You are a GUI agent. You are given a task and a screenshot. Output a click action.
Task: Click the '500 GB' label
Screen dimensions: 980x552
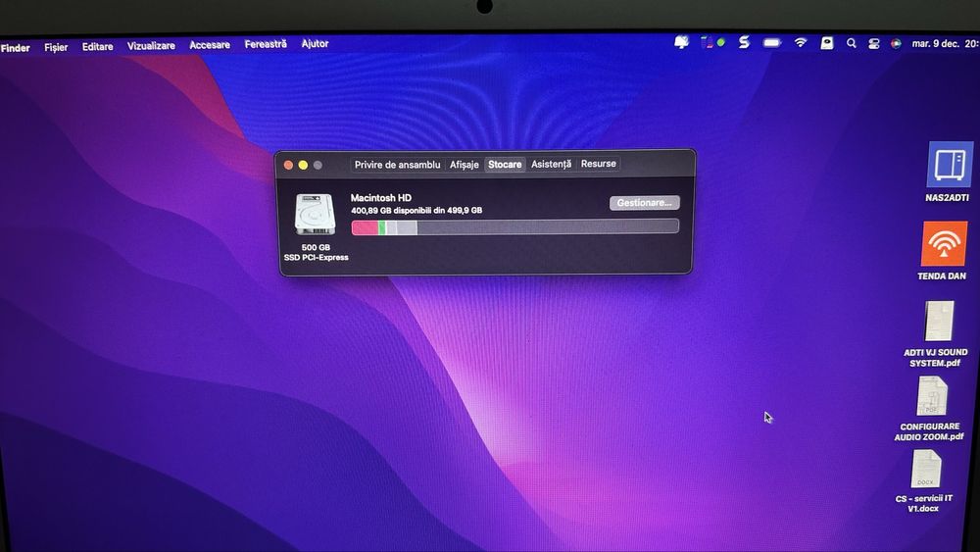click(x=316, y=247)
